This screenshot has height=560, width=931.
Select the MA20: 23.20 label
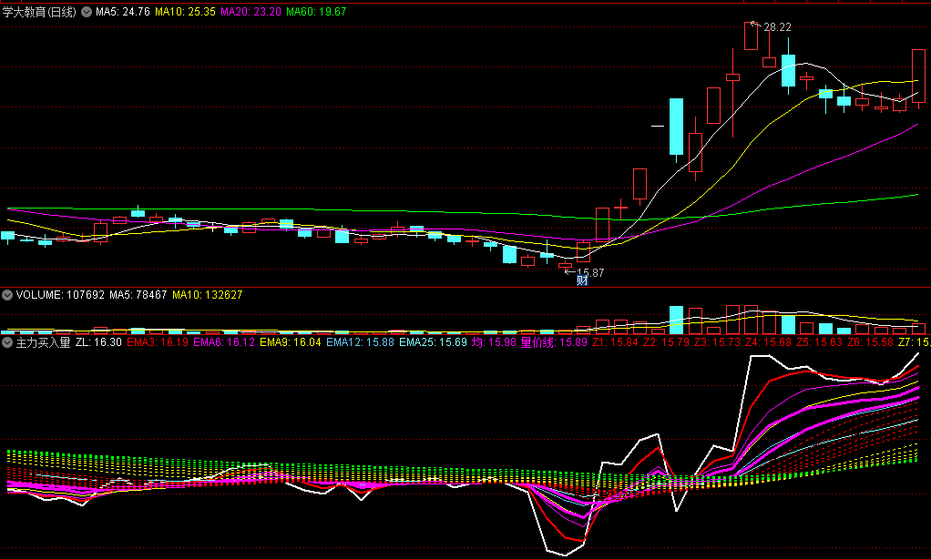click(251, 12)
